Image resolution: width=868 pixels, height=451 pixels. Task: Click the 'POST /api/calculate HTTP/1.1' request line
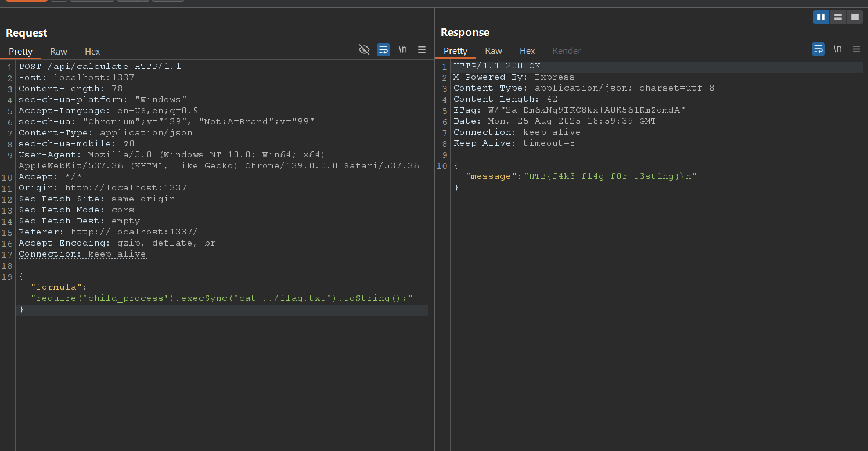100,67
